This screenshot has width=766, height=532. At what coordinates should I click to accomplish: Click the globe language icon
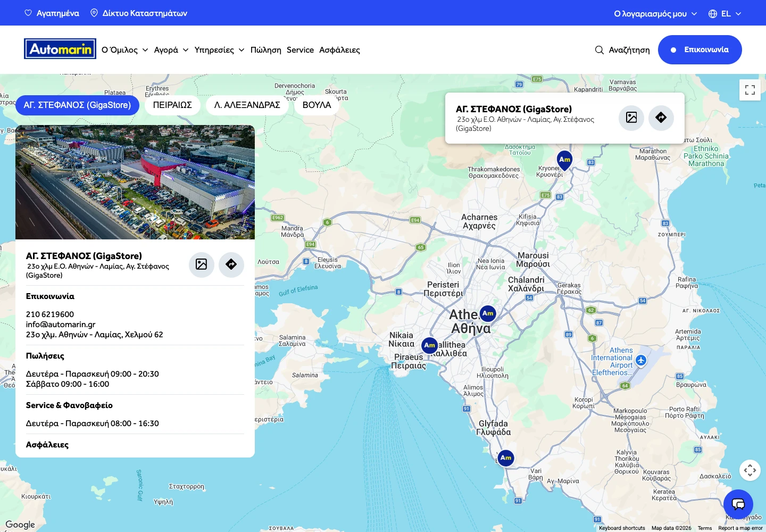click(x=713, y=14)
